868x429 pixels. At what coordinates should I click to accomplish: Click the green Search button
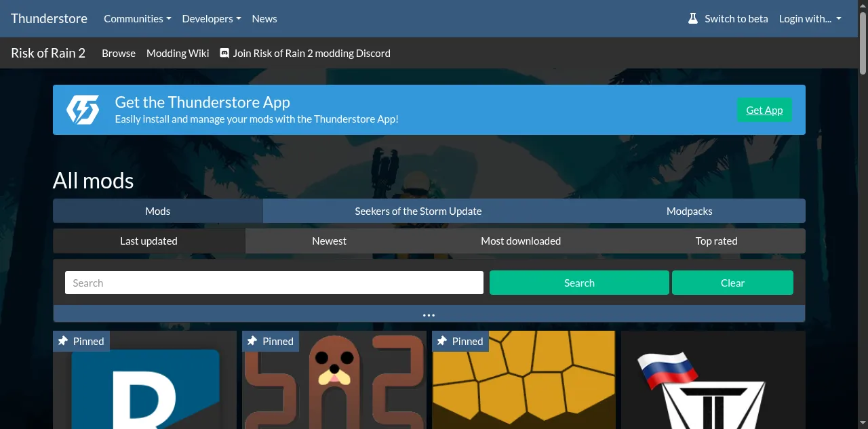(x=579, y=283)
